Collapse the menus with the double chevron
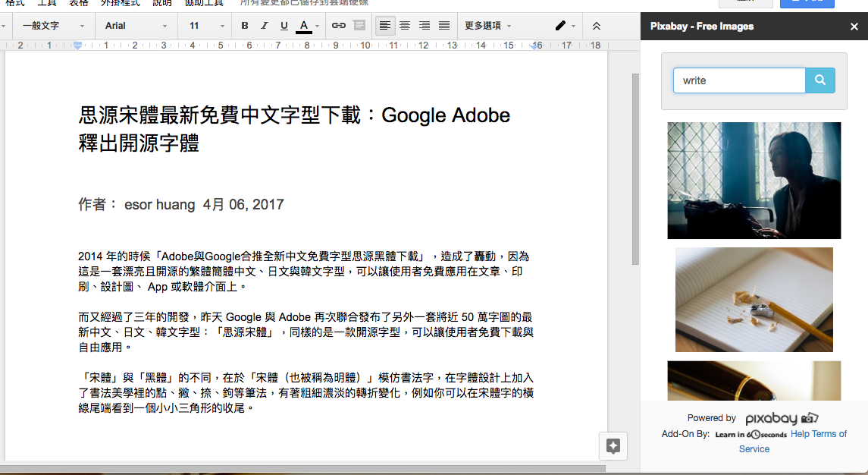The width and height of the screenshot is (868, 475). pyautogui.click(x=596, y=26)
